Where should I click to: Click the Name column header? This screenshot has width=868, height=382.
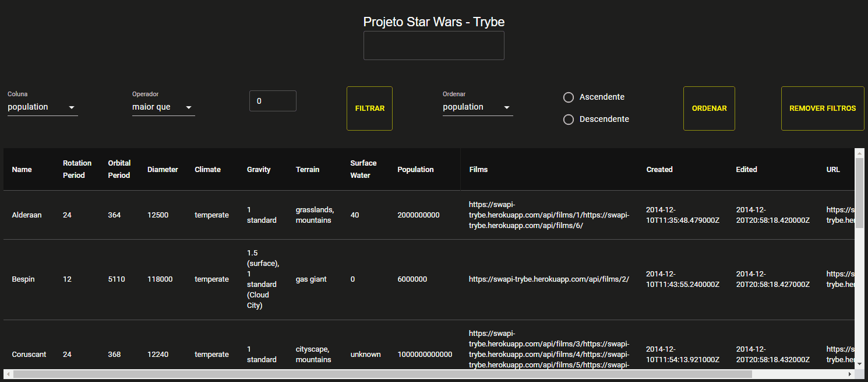(x=22, y=169)
